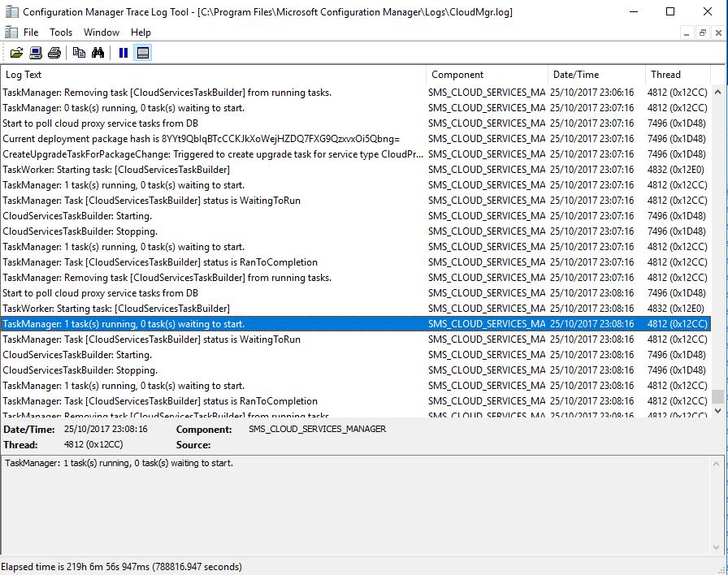728x575 pixels.
Task: Click the Elapsed time status bar text
Action: 121,567
